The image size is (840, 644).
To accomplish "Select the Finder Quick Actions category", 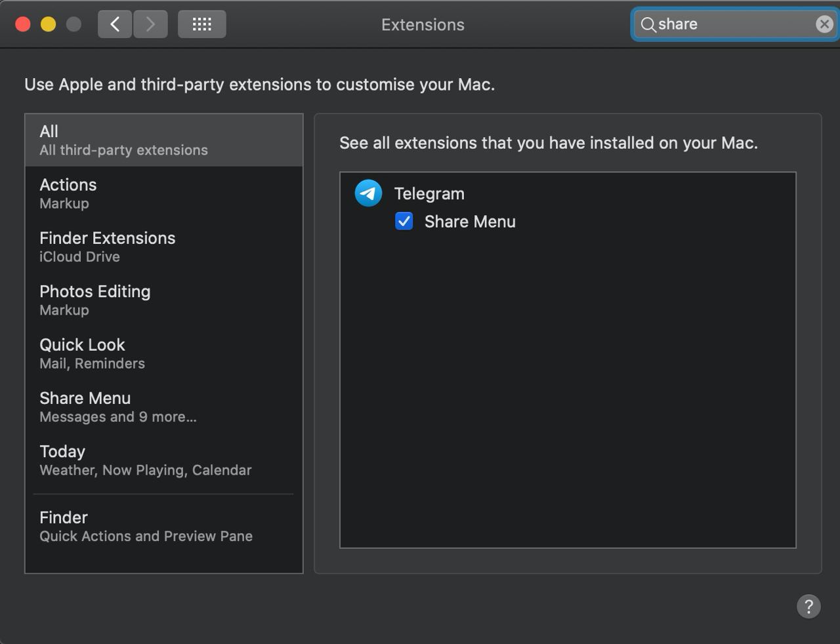I will 164,526.
